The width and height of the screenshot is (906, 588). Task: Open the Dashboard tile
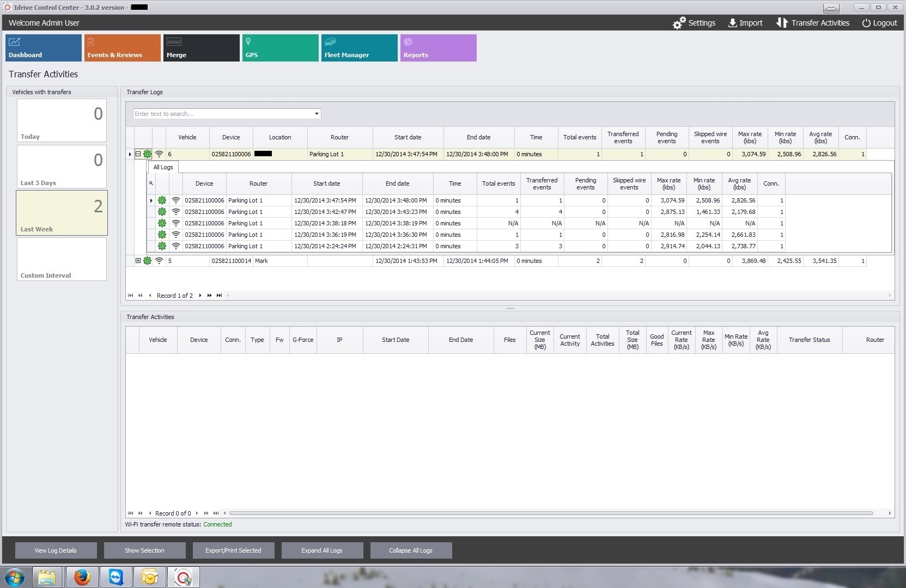(x=44, y=48)
